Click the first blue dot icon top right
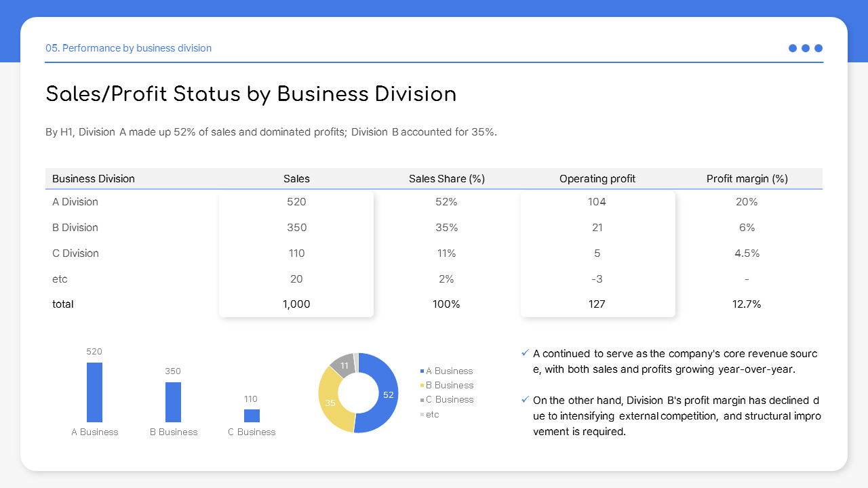This screenshot has height=488, width=868. pos(793,48)
